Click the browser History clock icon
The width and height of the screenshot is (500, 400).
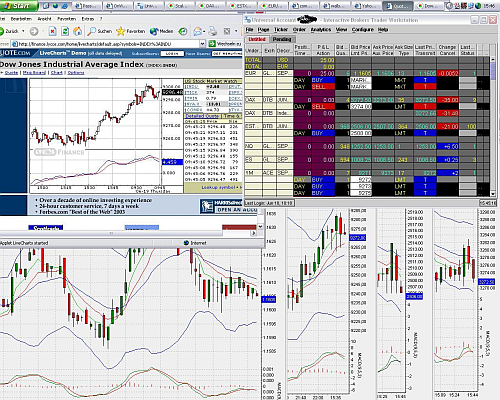coord(182,31)
